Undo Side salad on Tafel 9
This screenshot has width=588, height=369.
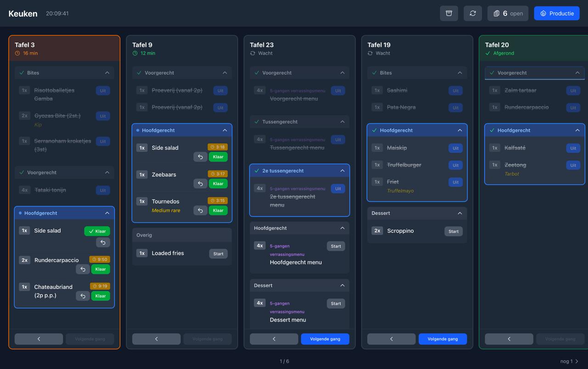click(x=200, y=157)
